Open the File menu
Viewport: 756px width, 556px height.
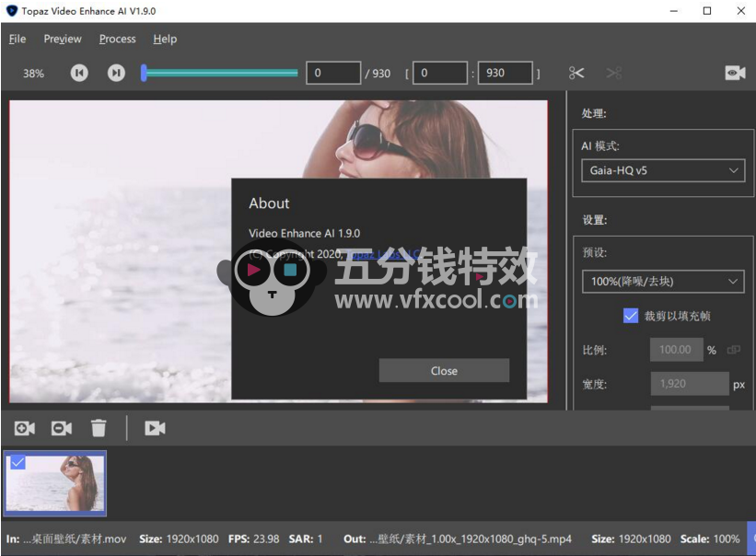[x=17, y=39]
